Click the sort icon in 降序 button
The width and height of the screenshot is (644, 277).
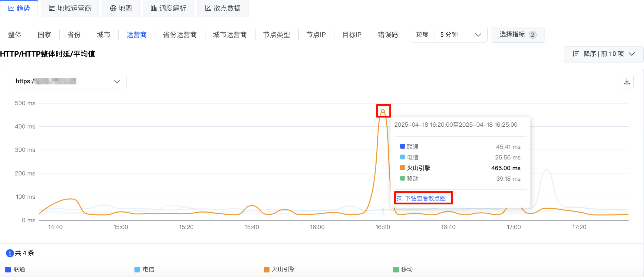click(576, 54)
